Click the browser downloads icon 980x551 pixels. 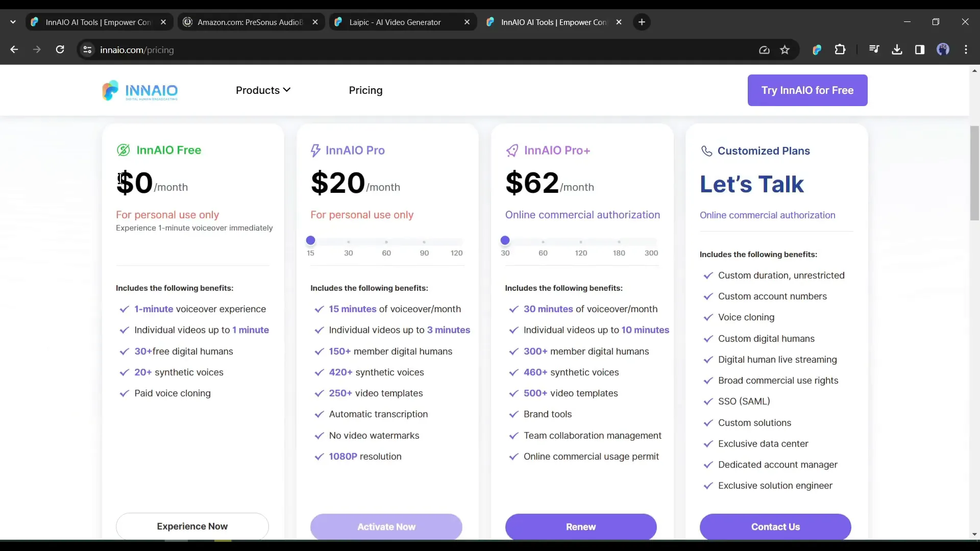pos(897,49)
